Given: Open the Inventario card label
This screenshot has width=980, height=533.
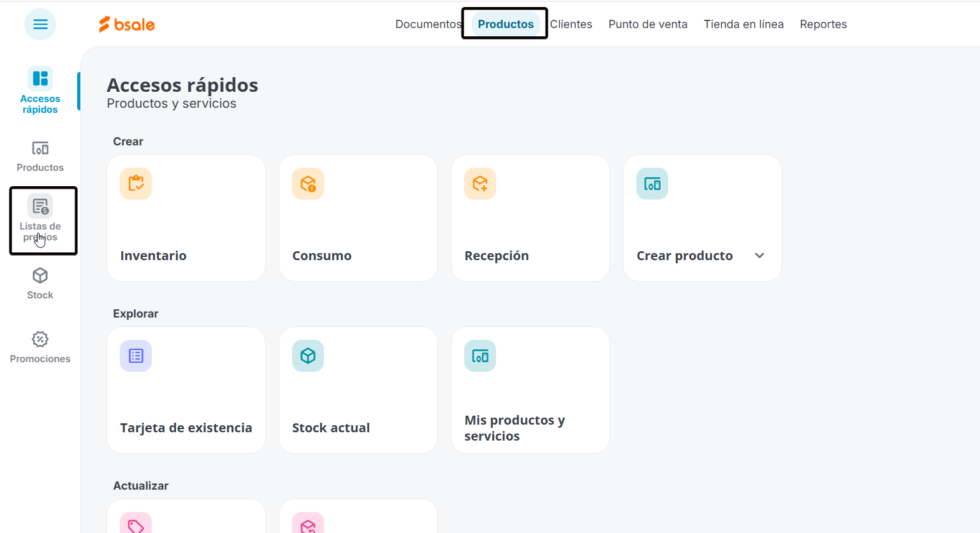Looking at the screenshot, I should pos(153,256).
